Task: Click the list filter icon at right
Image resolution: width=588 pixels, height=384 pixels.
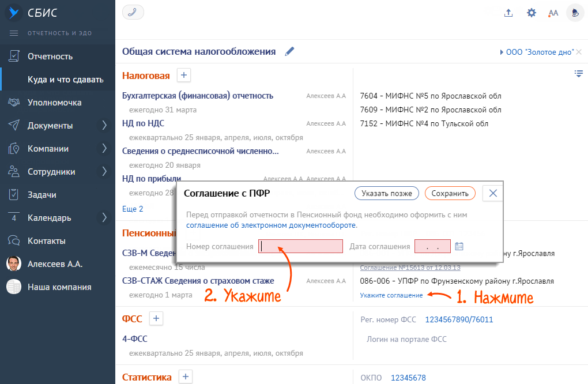Action: pos(579,73)
